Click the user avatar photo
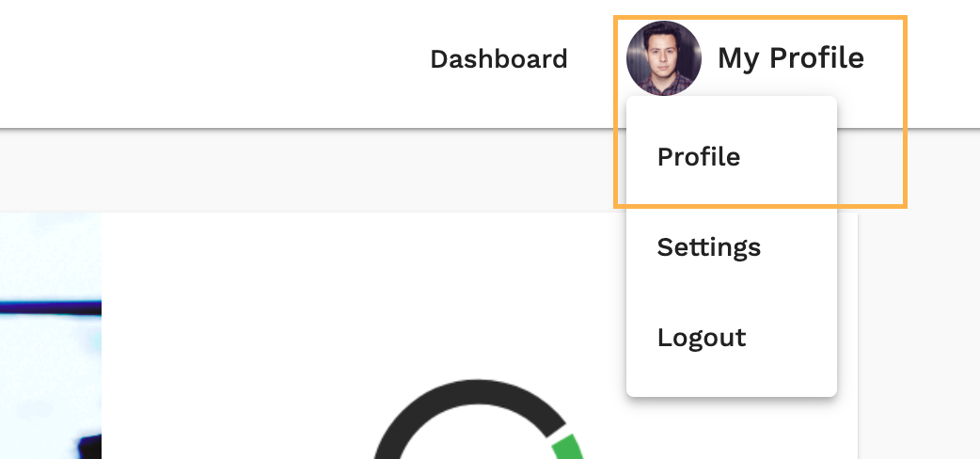The width and height of the screenshot is (980, 459). pyautogui.click(x=663, y=58)
